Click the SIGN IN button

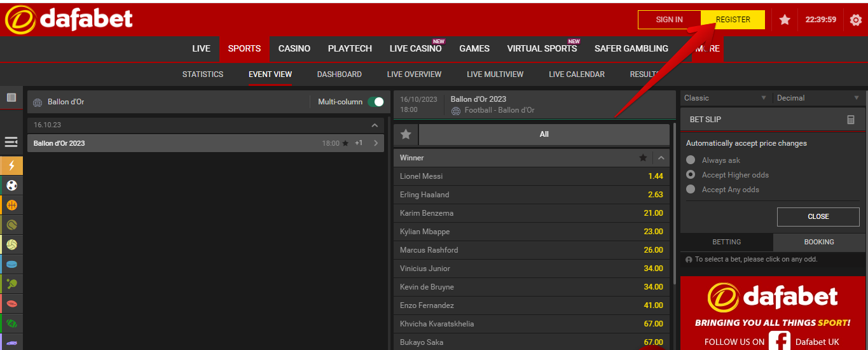(x=670, y=20)
